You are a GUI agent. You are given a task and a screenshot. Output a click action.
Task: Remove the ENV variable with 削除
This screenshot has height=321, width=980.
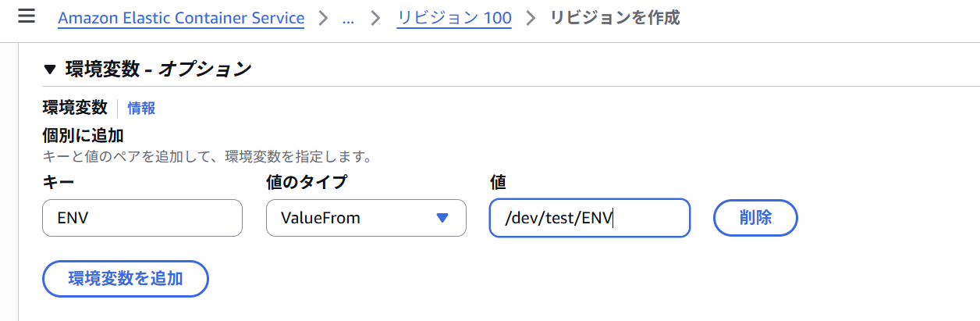[x=755, y=218]
